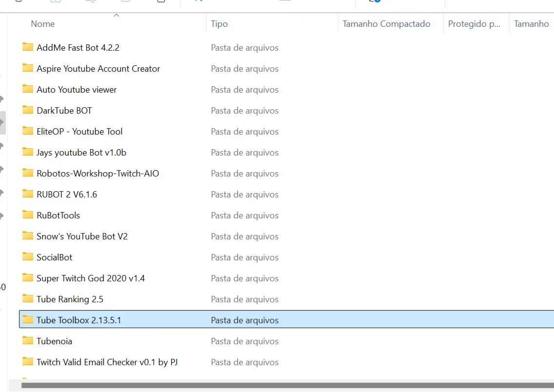Click the Auto Youtube viewer file name
Screen dimensions: 554x392
tap(76, 90)
